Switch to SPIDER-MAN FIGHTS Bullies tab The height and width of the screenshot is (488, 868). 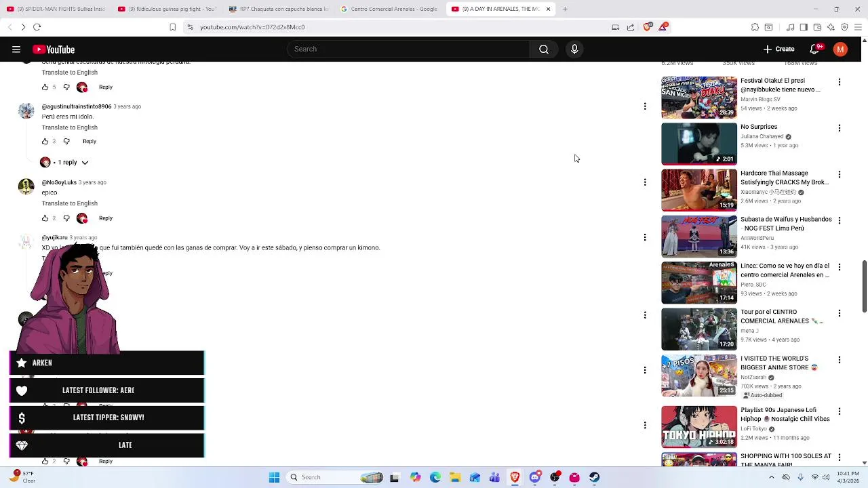tap(56, 9)
